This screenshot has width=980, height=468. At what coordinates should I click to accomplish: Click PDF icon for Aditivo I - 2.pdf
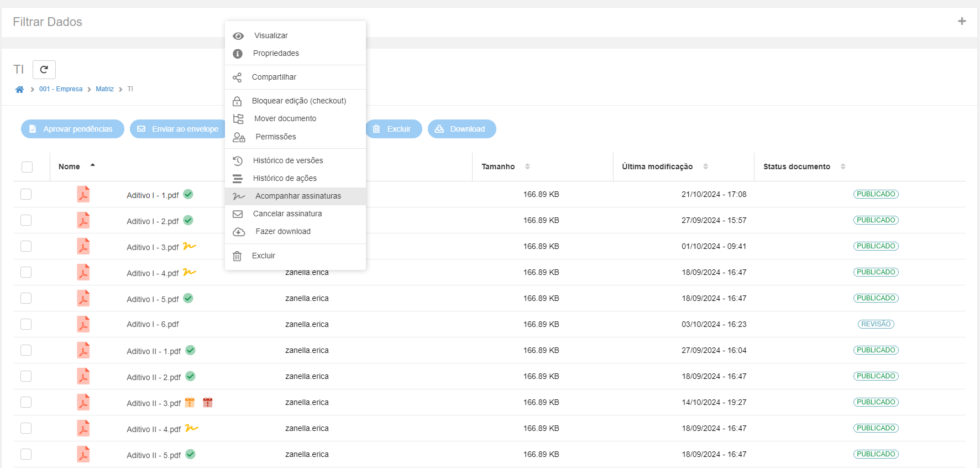[x=83, y=220]
